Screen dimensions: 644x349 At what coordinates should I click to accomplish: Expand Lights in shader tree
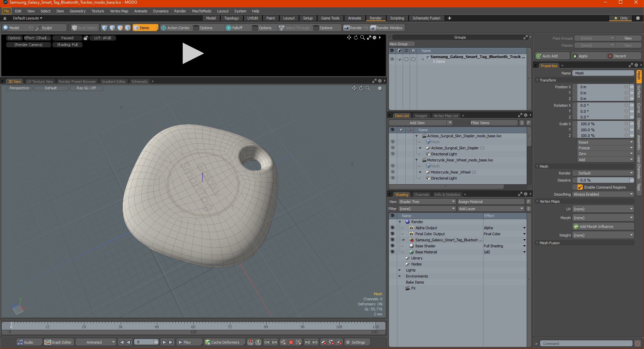coord(400,270)
